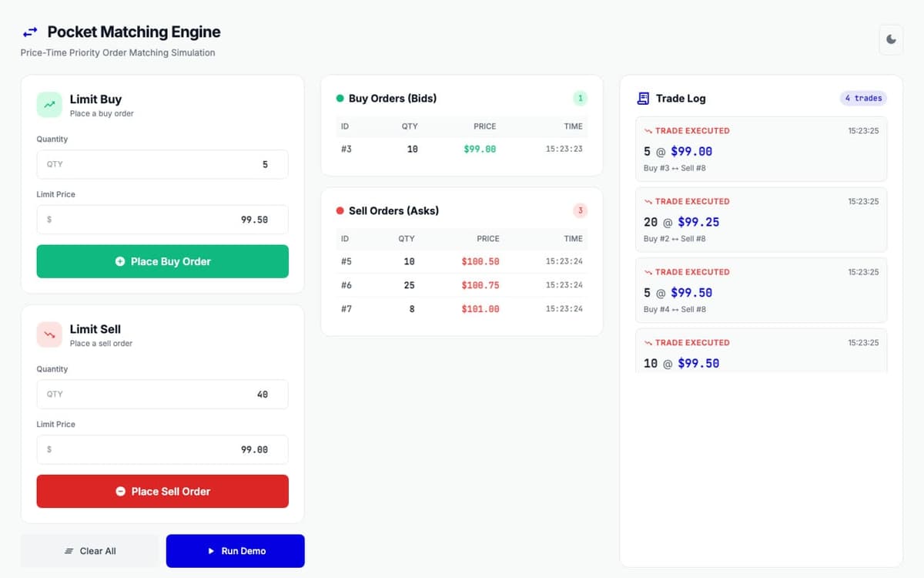924x578 pixels.
Task: Select sell order #6 row at $100.75
Action: pyautogui.click(x=462, y=285)
